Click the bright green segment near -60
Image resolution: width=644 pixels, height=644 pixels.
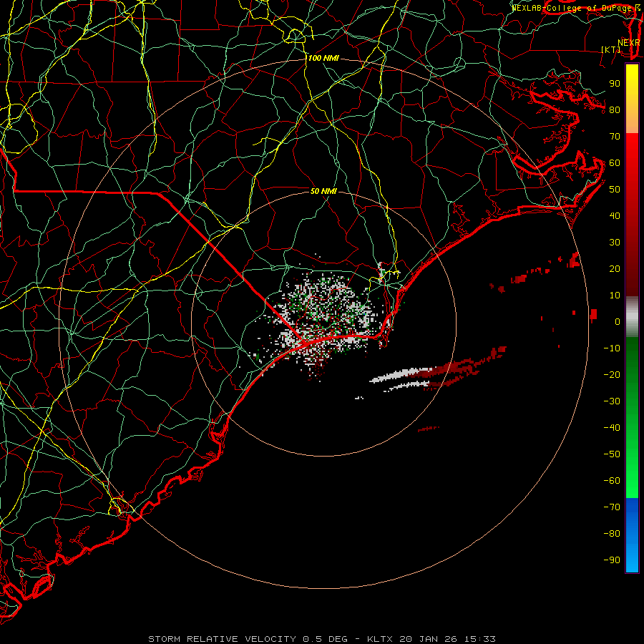pos(632,481)
